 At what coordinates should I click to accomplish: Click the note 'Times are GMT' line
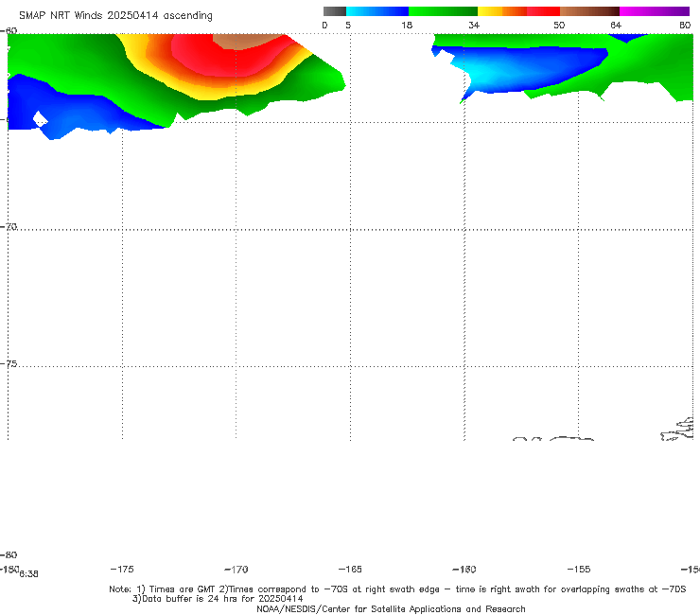click(397, 589)
